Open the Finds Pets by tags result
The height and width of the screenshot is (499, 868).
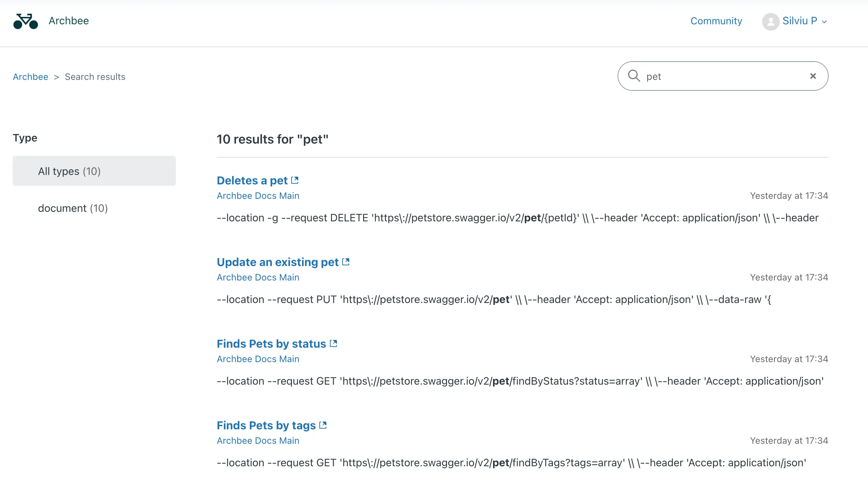click(x=266, y=425)
